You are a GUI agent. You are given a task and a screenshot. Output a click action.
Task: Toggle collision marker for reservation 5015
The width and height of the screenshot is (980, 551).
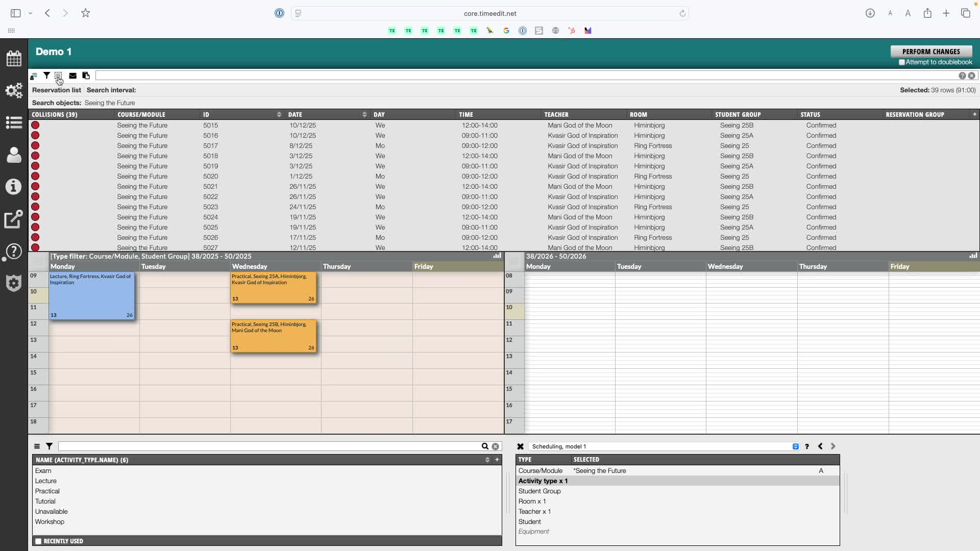[x=35, y=125]
